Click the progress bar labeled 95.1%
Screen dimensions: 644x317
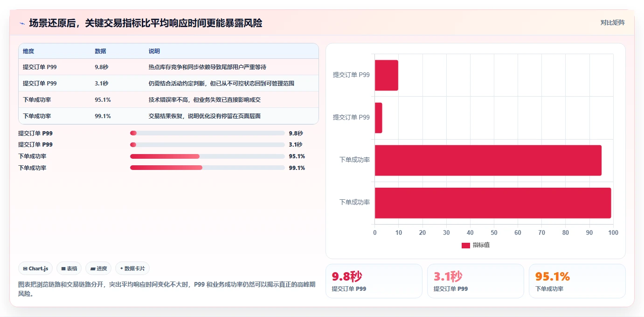pyautogui.click(x=208, y=156)
